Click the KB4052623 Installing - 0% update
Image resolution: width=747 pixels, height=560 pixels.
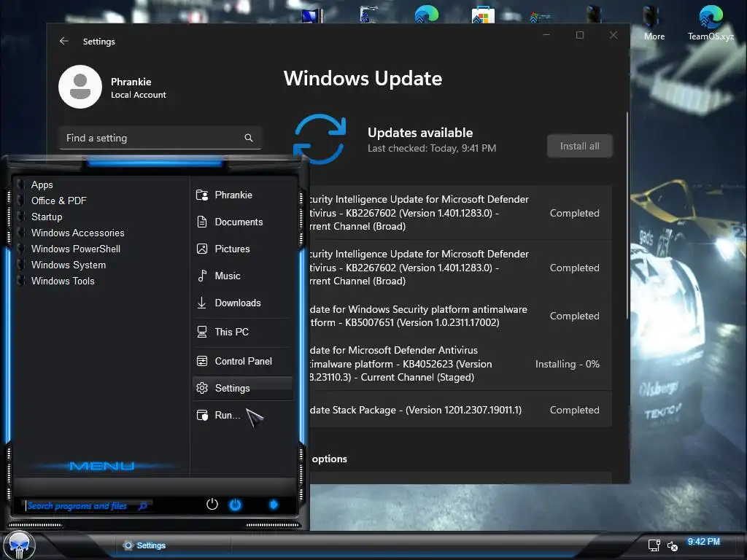(x=460, y=364)
